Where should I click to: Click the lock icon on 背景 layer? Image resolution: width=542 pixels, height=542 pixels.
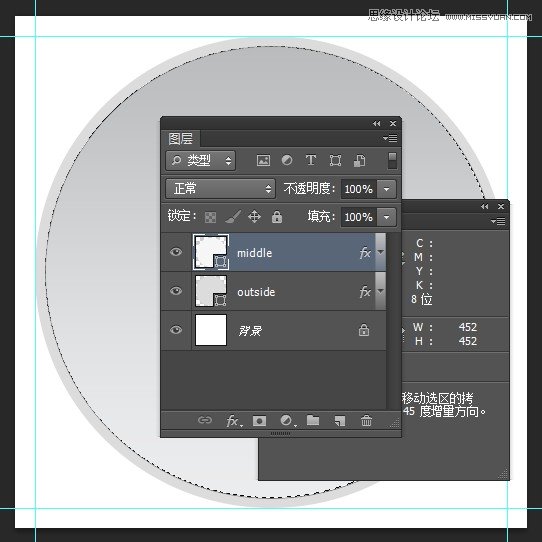point(364,330)
